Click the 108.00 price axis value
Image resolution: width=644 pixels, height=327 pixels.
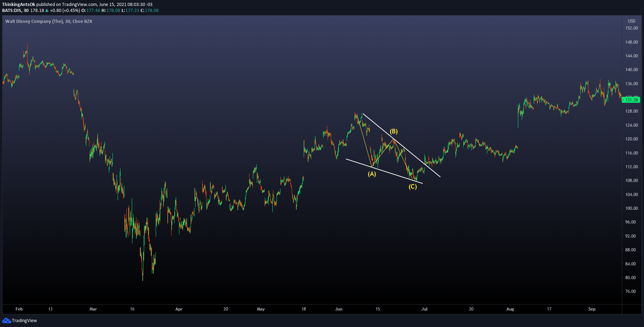pyautogui.click(x=632, y=181)
